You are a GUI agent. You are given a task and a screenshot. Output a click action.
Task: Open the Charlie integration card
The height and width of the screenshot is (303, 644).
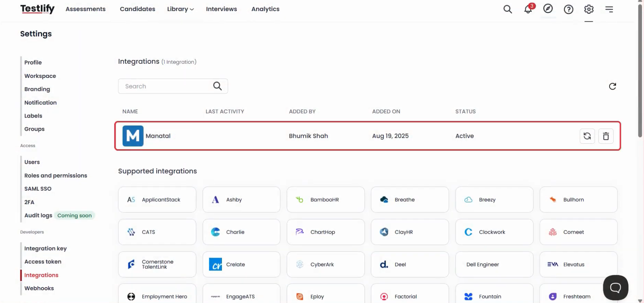tap(241, 232)
